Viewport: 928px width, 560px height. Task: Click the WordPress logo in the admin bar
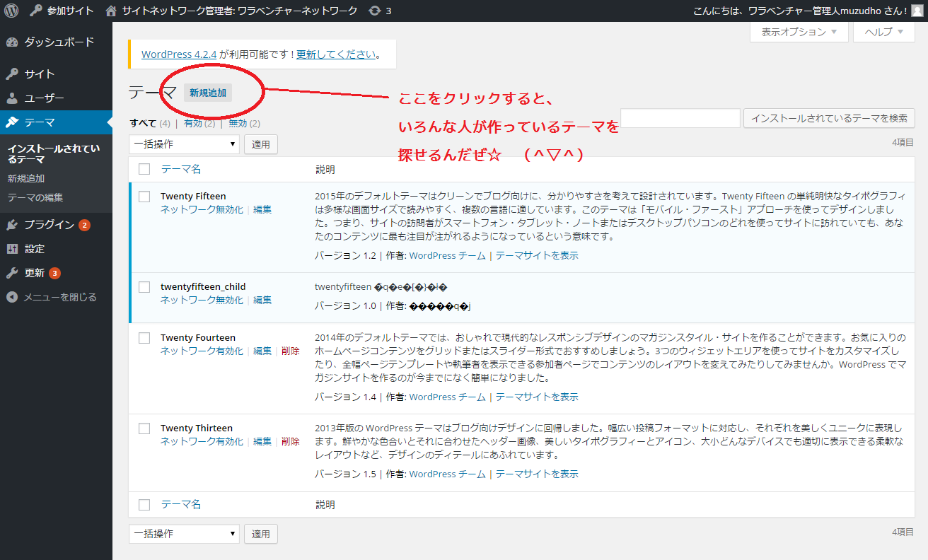(11, 11)
